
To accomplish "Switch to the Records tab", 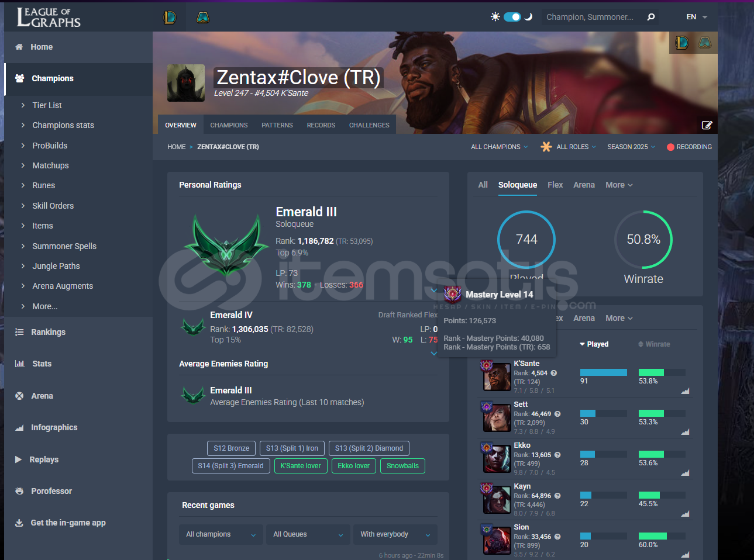I will click(321, 125).
